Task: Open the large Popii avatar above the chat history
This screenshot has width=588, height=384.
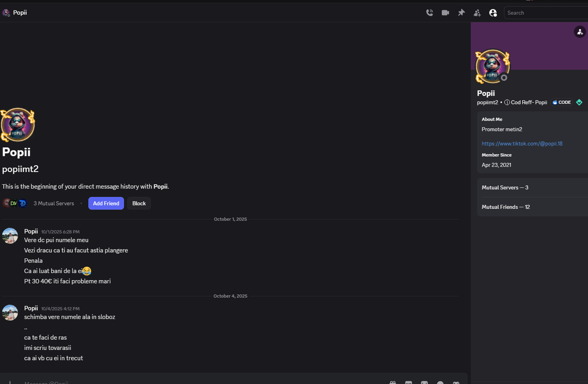Action: tap(17, 125)
